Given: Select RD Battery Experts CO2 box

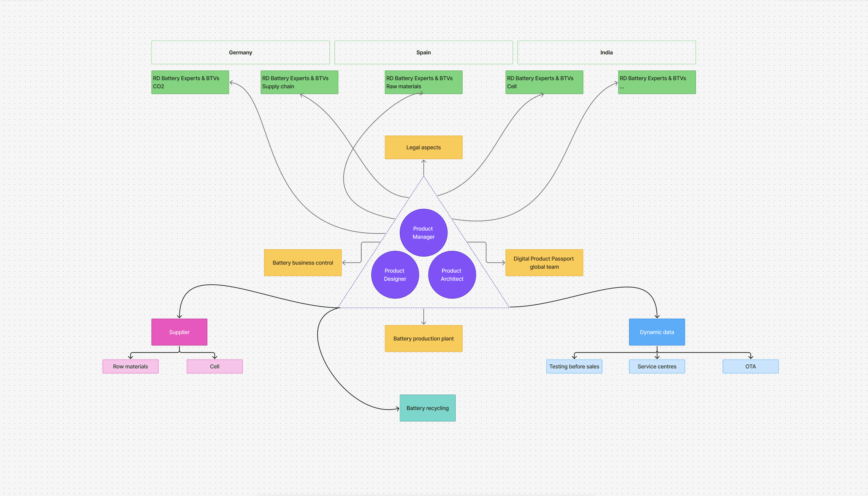Looking at the screenshot, I should [190, 82].
